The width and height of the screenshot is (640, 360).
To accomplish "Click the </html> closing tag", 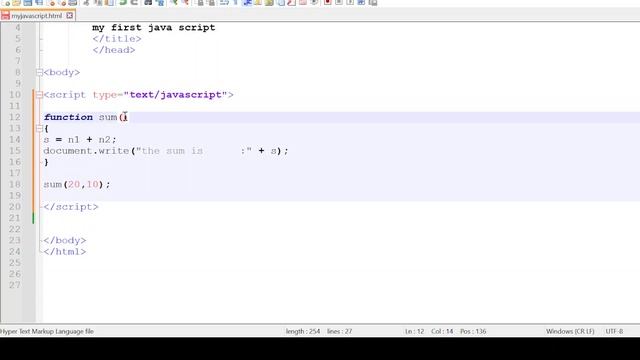I will (65, 252).
